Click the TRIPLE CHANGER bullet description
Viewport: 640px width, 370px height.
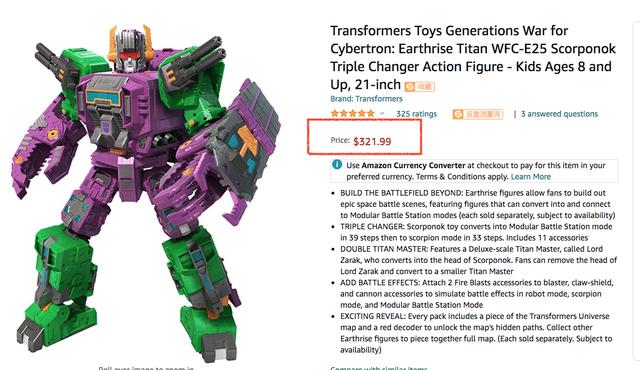pyautogui.click(x=476, y=232)
